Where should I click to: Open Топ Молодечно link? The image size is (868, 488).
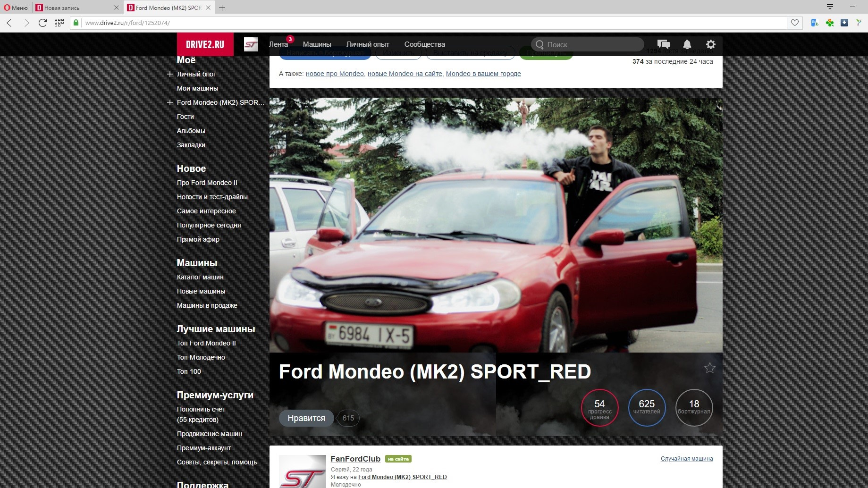[201, 357]
